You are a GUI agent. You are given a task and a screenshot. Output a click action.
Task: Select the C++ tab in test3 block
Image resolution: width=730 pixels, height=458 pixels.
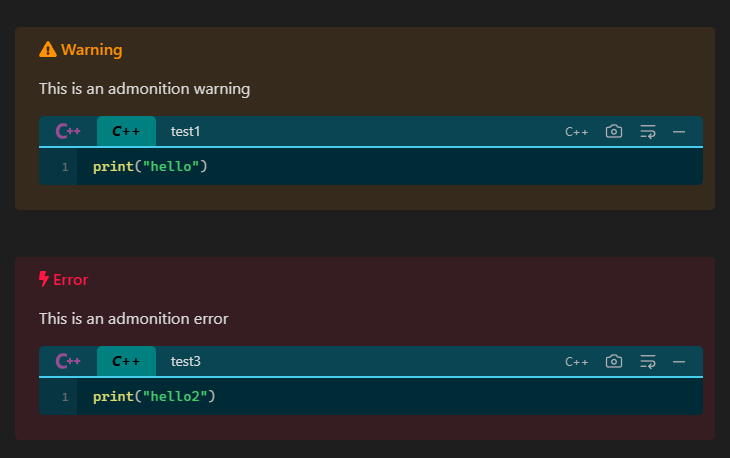tap(126, 361)
